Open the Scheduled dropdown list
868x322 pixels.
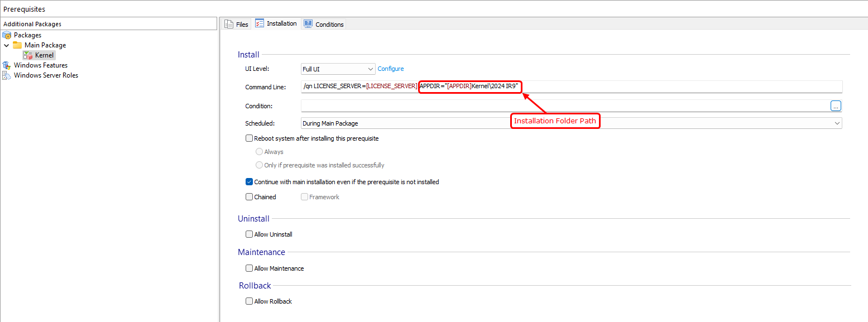click(570, 123)
